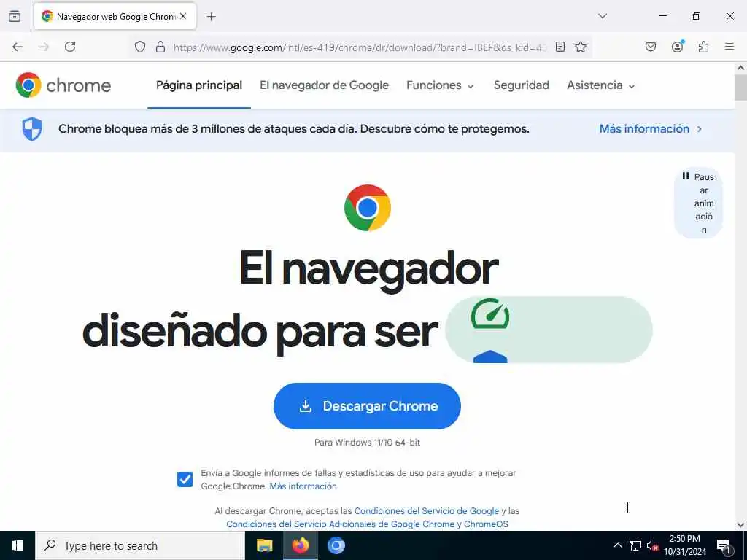Open a new tab with the plus icon
The image size is (747, 560).
[x=211, y=17]
